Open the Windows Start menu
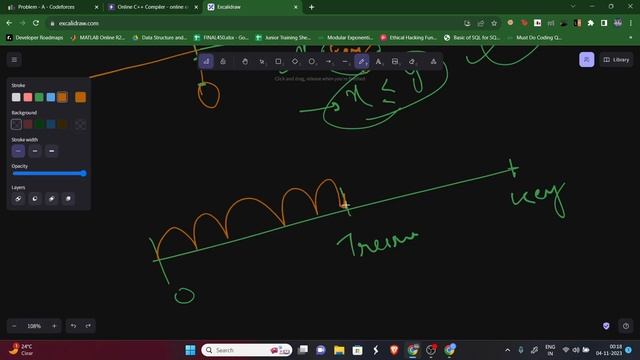 pyautogui.click(x=190, y=350)
